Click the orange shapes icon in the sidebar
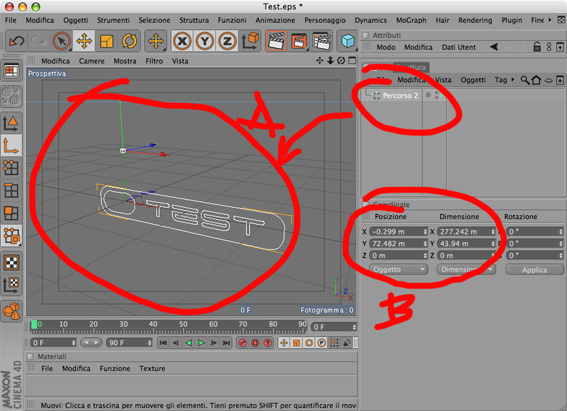This screenshot has width=567, height=411. pyautogui.click(x=11, y=311)
